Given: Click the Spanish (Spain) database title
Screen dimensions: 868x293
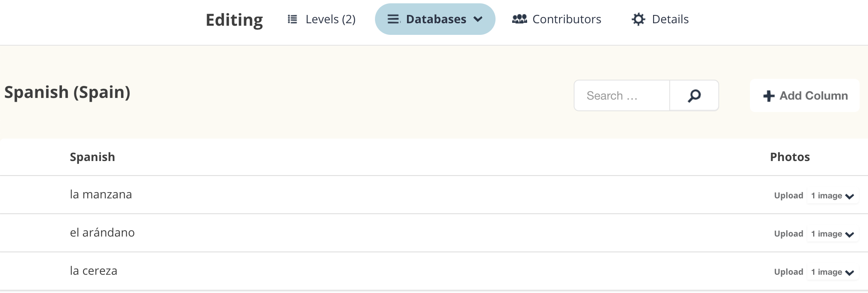Looking at the screenshot, I should 67,92.
